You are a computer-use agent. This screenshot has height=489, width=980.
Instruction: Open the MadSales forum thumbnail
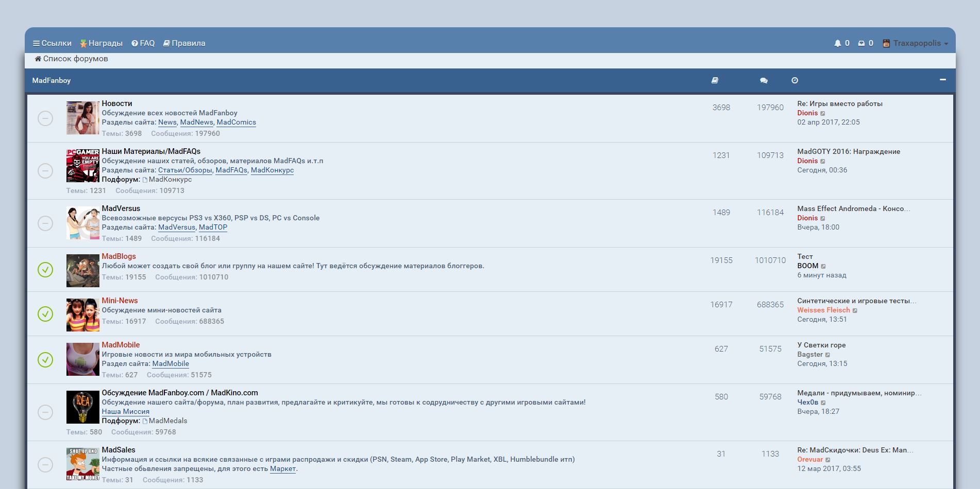tap(82, 464)
